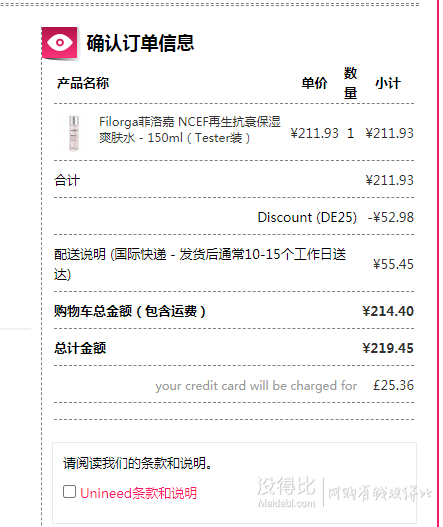The image size is (443, 527).
Task: Click the 总计金额 amount ¥219.45
Action: [388, 348]
